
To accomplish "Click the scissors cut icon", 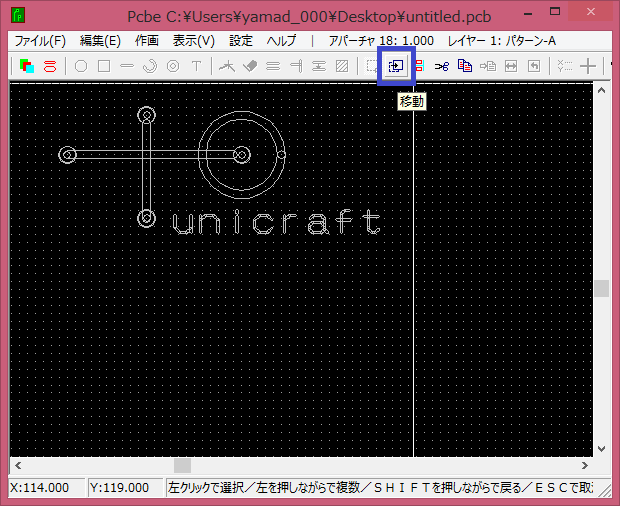I will coord(441,66).
